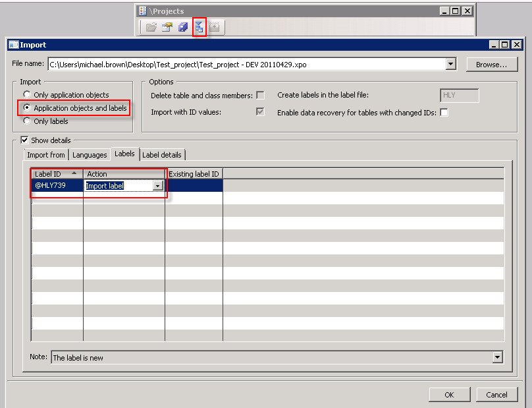Click the blue disks icon in the Projects toolbar
Viewport: 532px width, 408px height.
pyautogui.click(x=182, y=26)
